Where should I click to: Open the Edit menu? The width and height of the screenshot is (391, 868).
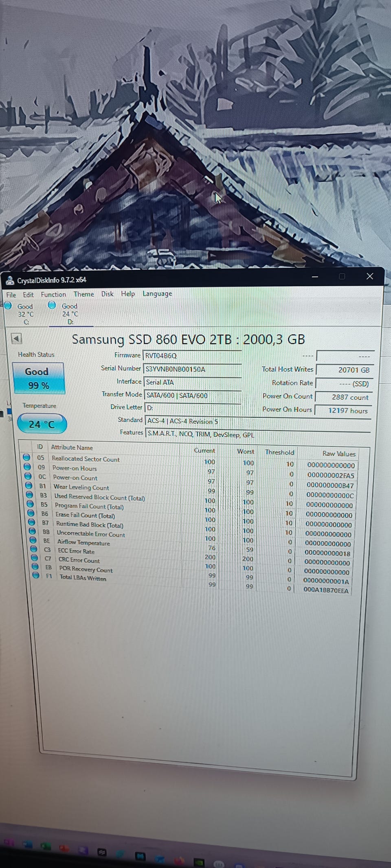point(28,295)
